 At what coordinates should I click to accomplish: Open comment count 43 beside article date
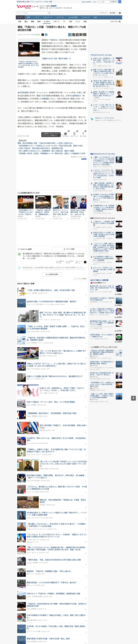(33, 35)
